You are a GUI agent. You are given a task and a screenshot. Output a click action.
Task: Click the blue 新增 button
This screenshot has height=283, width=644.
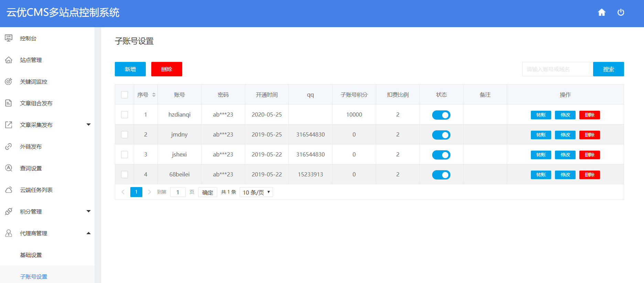(x=130, y=69)
